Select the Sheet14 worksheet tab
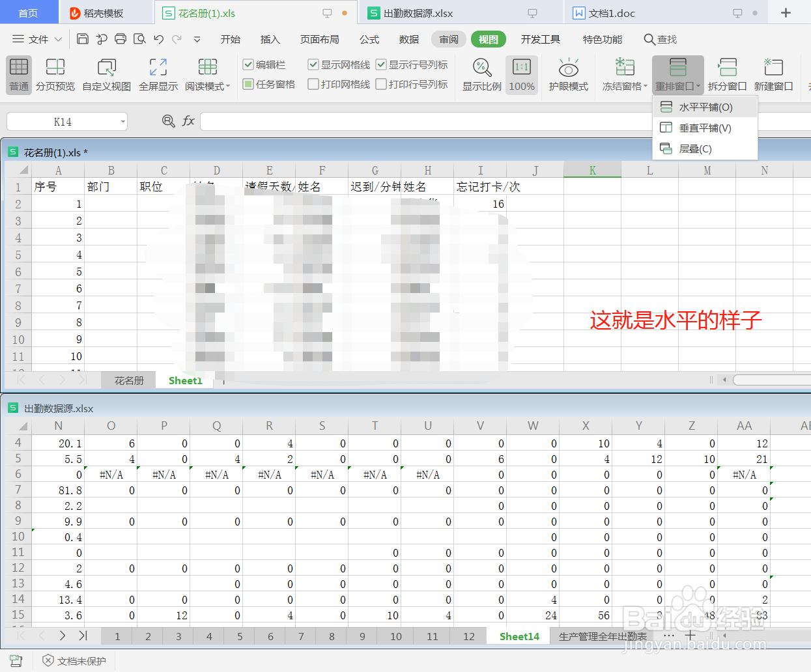The height and width of the screenshot is (672, 811). click(x=518, y=636)
